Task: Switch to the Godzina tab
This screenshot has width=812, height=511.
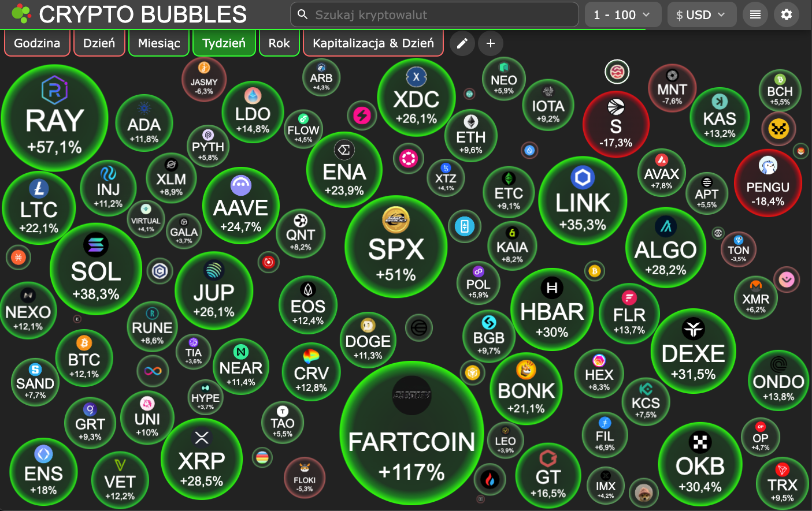Action: [x=37, y=43]
